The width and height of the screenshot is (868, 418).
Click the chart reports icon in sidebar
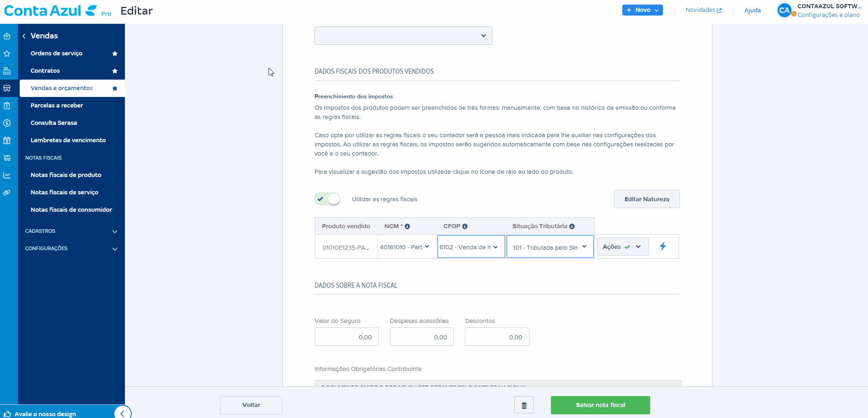7,175
